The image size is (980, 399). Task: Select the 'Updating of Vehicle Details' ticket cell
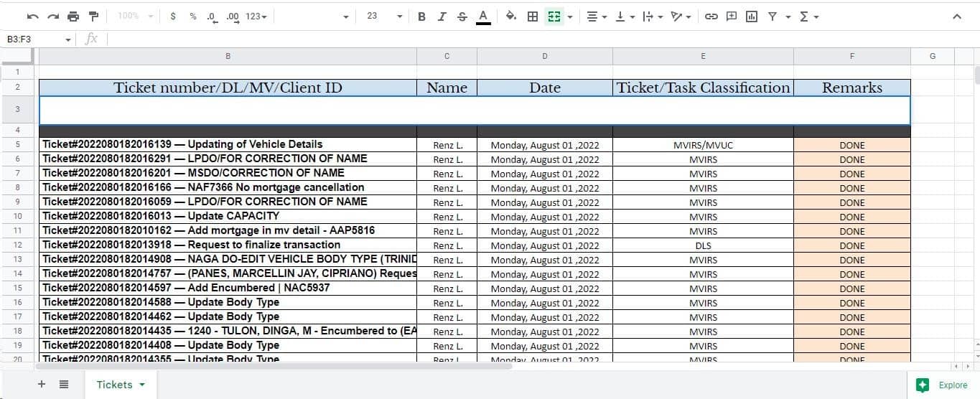tap(228, 144)
